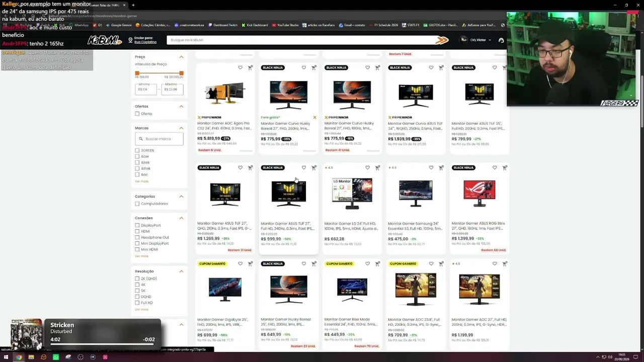Open the Windows Start menu
This screenshot has width=644, height=362.
5,357
